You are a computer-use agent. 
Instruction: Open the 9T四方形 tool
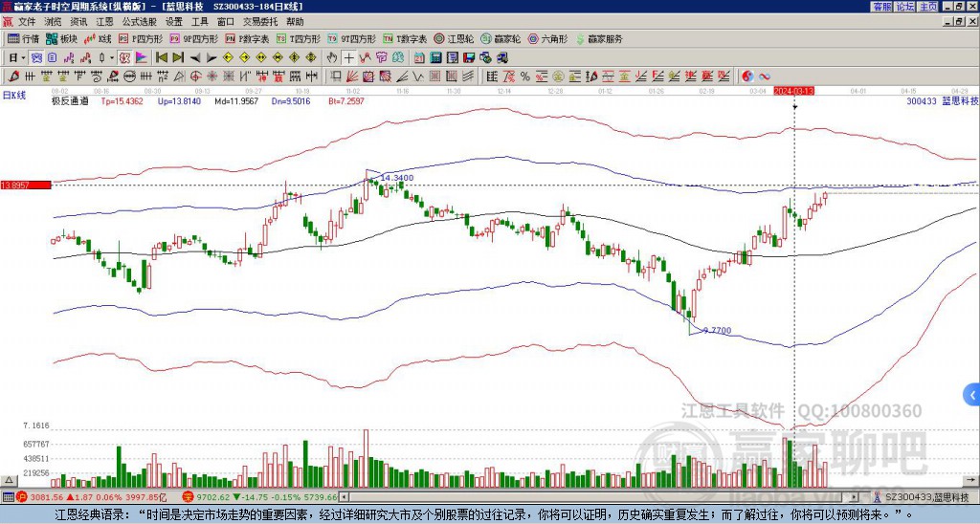351,38
